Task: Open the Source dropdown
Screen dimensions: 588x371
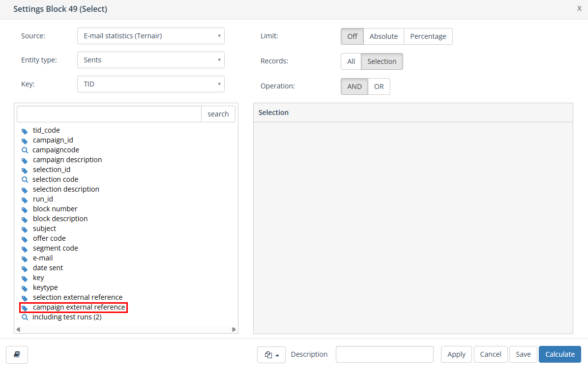Action: coord(151,36)
